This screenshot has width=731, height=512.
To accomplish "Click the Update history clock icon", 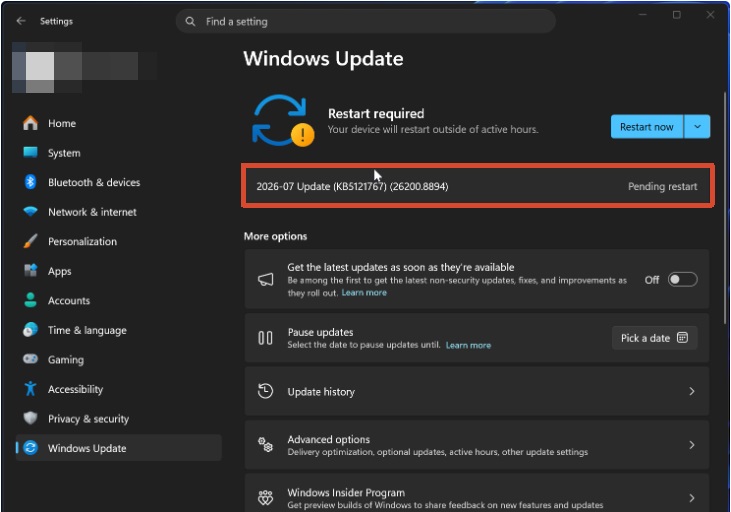I will [265, 391].
